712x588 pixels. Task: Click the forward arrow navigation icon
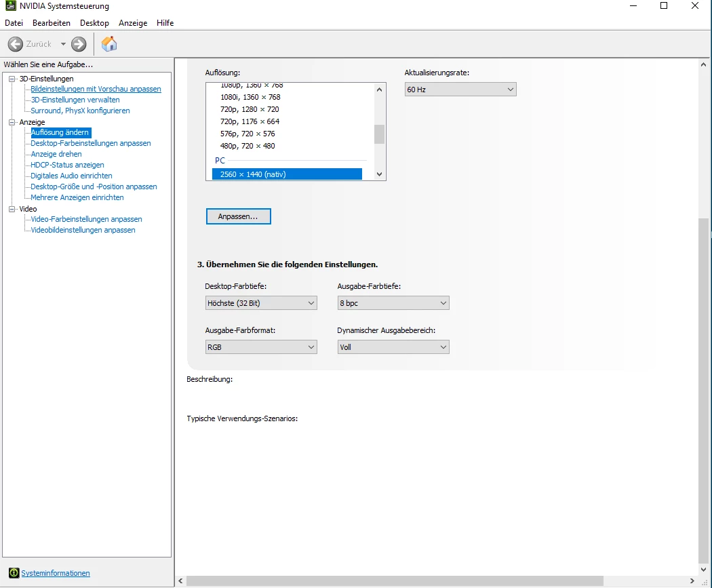click(79, 44)
